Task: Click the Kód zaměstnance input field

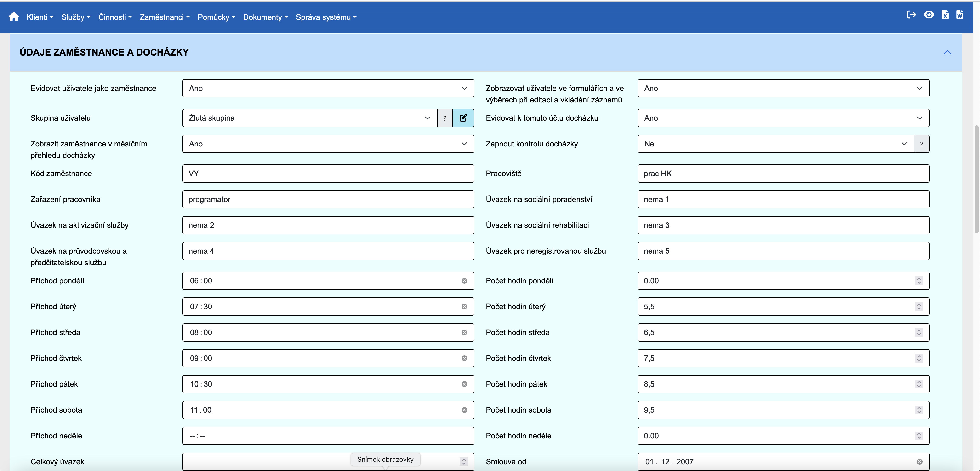Action: (328, 173)
